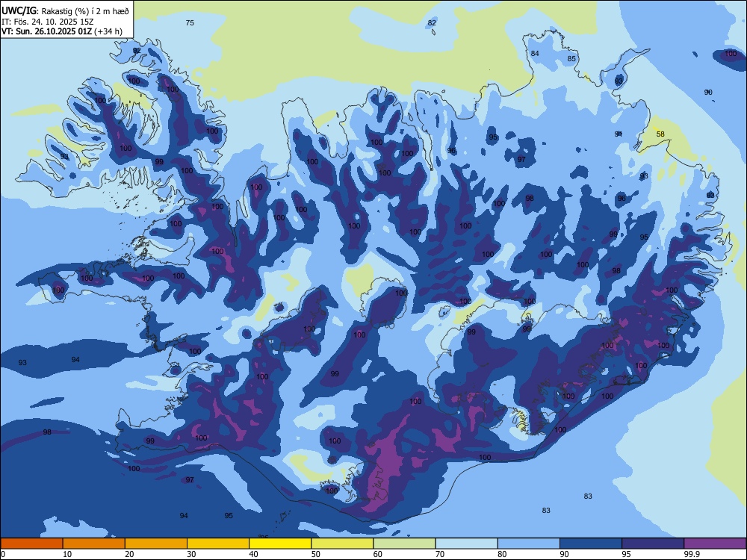
Task: Click the dark orange 0–10 legend swatch
Action: tap(31, 544)
